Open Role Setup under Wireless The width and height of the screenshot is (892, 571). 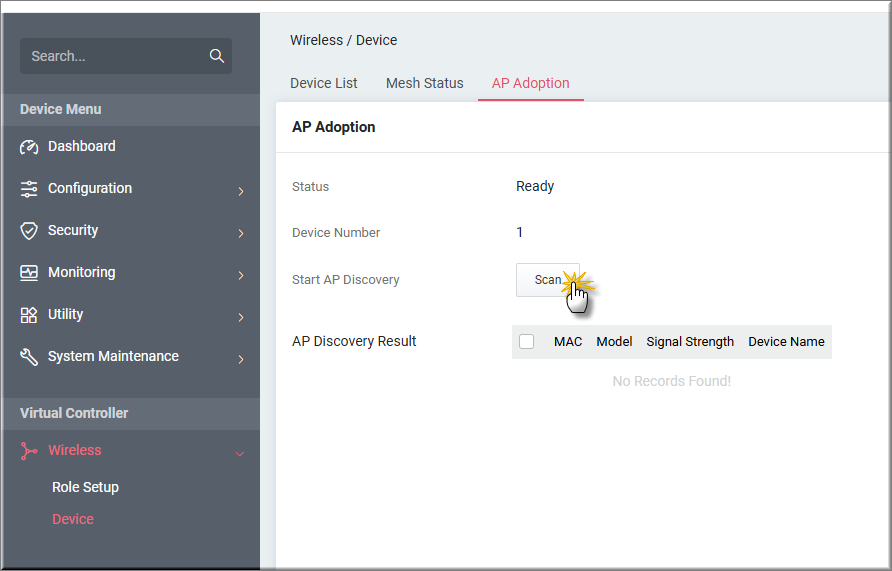pos(85,487)
